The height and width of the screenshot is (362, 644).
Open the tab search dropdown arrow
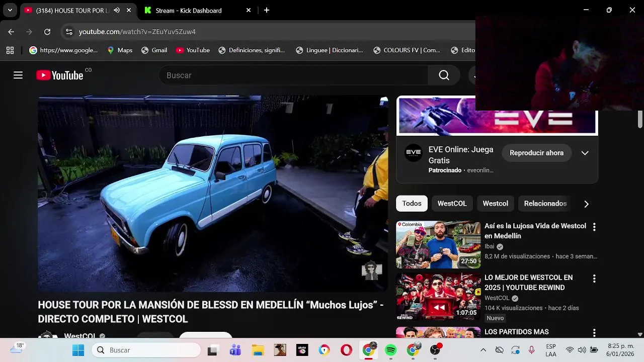(x=10, y=10)
